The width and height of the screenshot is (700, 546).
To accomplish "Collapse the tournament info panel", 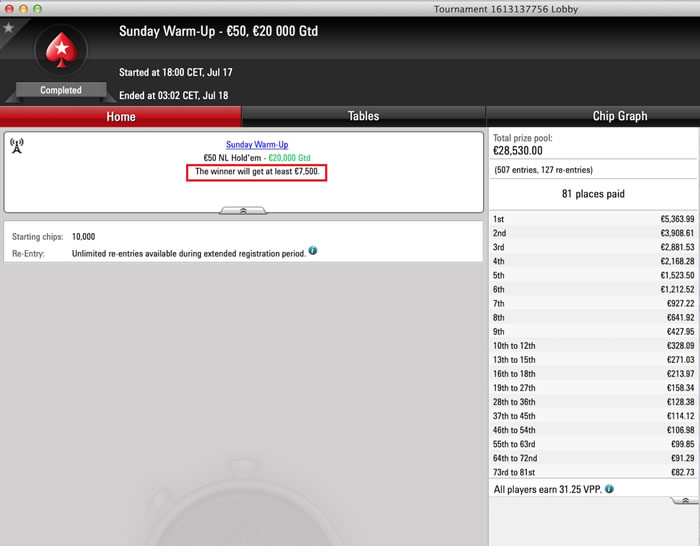I will pos(243,210).
